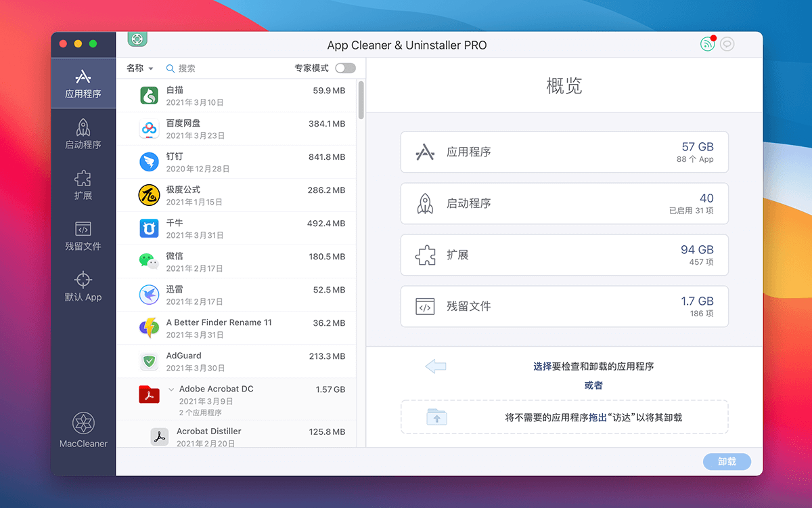Select the 极度公式 app icon
The image size is (812, 508).
click(x=149, y=195)
